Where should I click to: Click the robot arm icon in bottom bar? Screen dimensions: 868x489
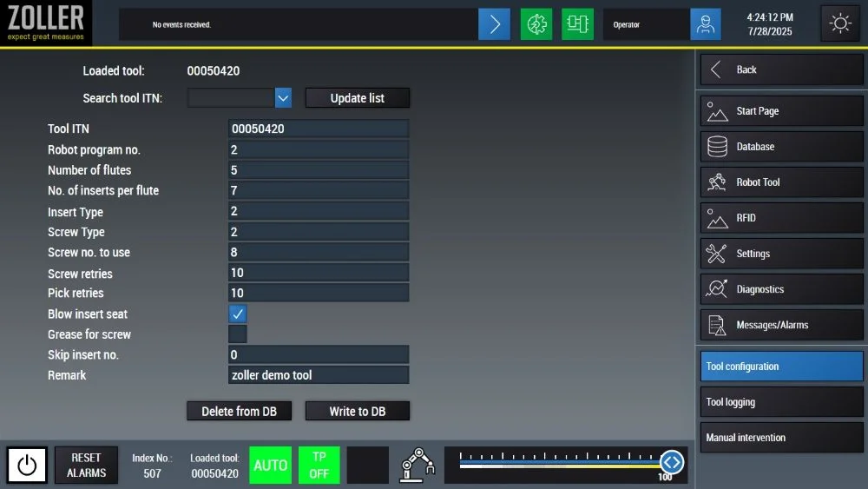[x=418, y=465]
